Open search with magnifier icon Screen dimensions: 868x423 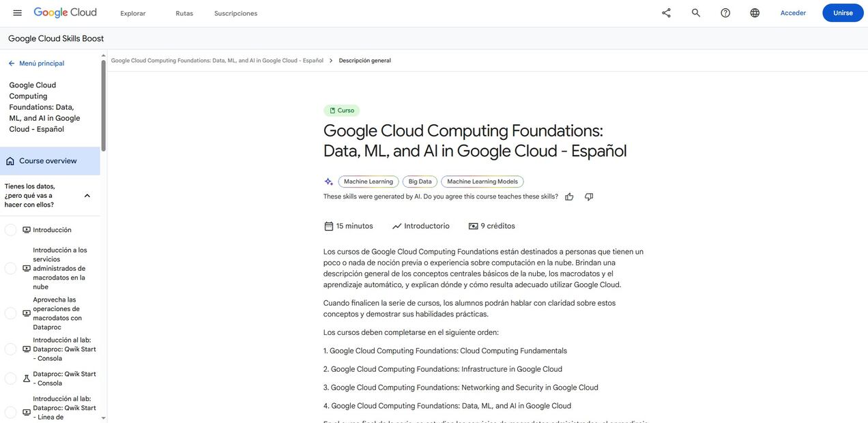(x=695, y=13)
